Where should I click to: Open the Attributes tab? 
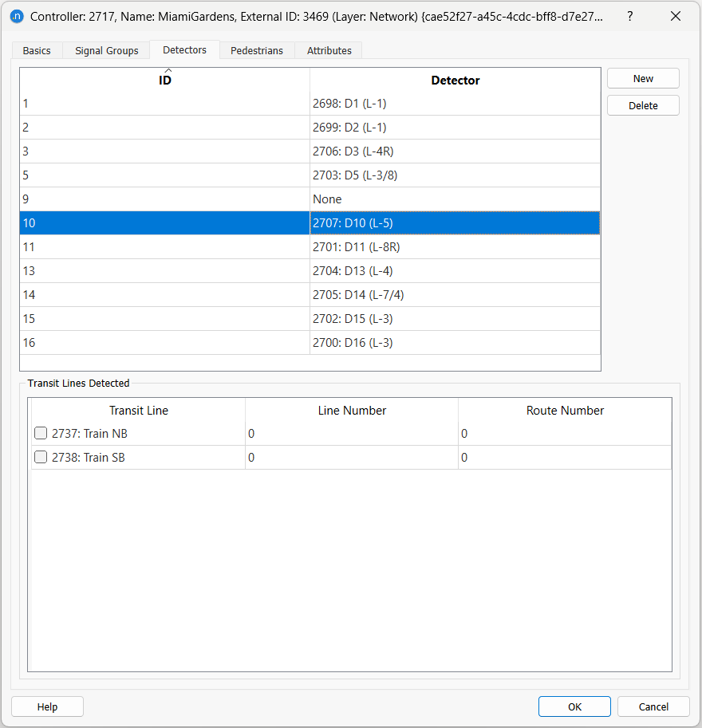(x=329, y=50)
